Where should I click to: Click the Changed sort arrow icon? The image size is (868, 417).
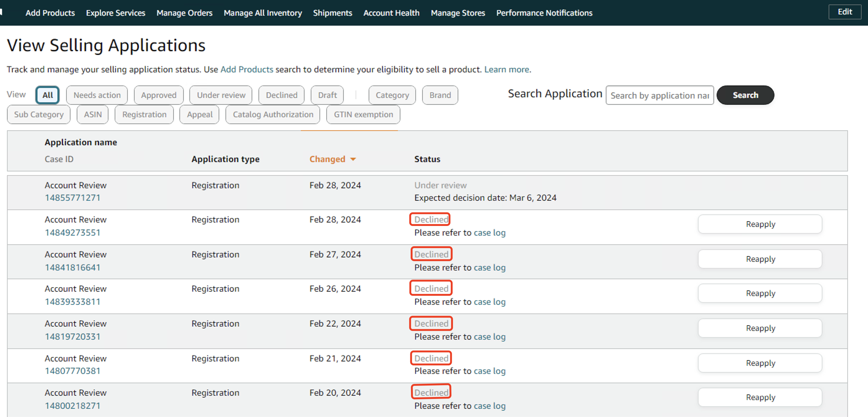353,159
